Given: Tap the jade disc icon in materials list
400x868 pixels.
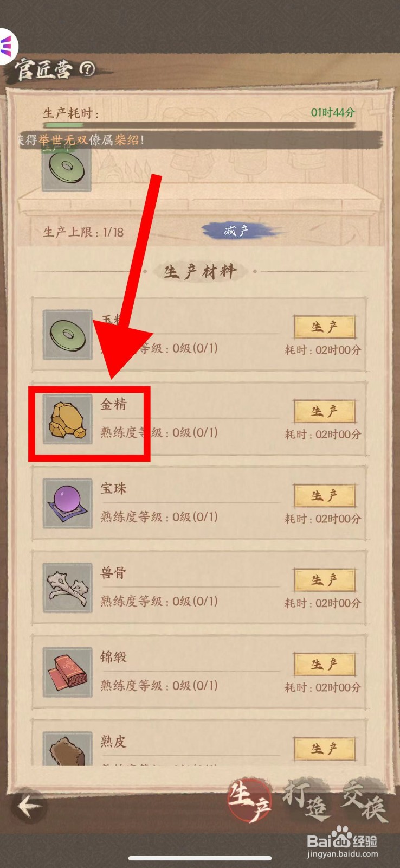Looking at the screenshot, I should (68, 335).
